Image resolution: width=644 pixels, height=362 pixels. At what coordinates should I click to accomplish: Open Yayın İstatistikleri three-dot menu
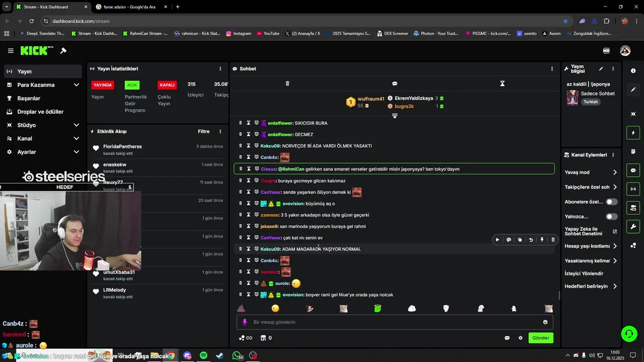click(x=220, y=69)
